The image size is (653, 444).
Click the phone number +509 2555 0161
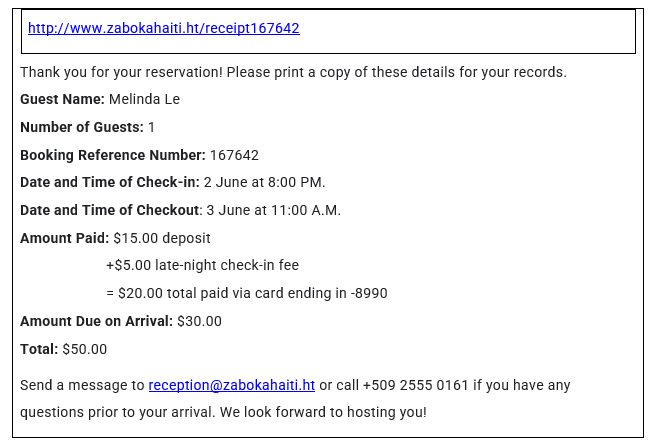(416, 385)
